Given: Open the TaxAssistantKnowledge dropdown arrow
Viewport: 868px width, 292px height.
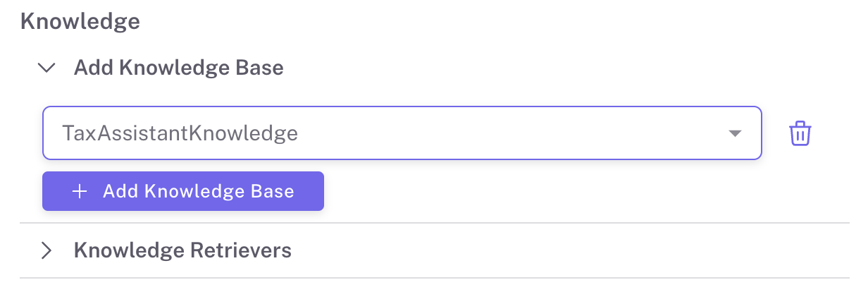Looking at the screenshot, I should [735, 133].
